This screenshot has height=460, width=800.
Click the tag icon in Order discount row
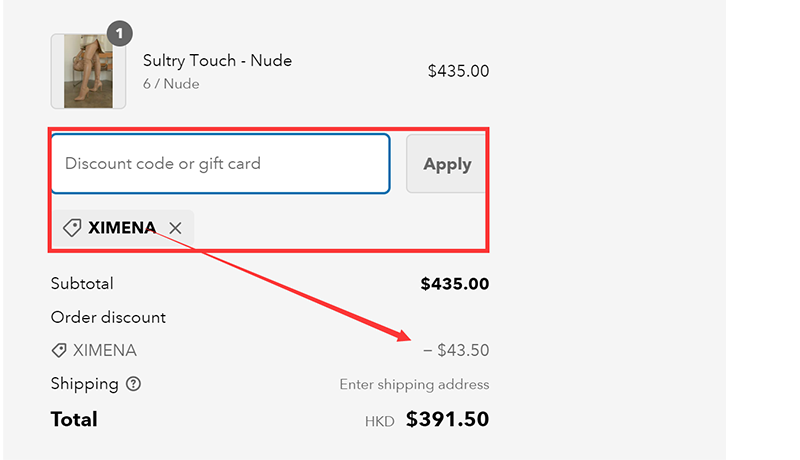click(60, 351)
